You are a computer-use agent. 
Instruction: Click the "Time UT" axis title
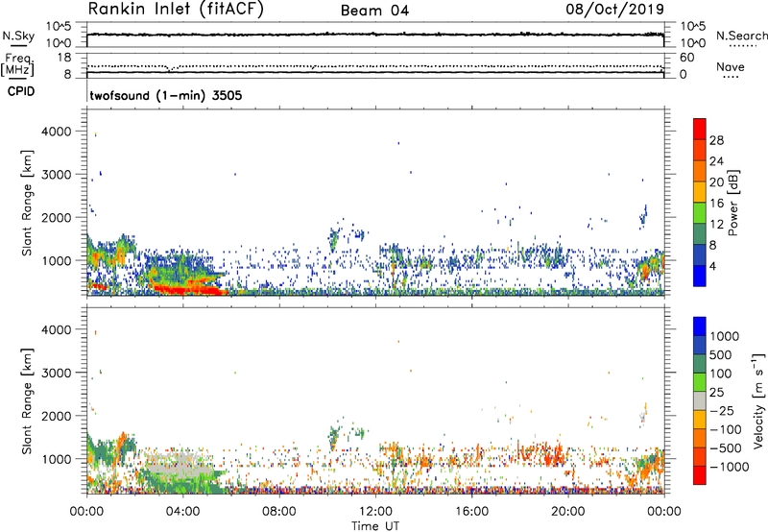375,526
